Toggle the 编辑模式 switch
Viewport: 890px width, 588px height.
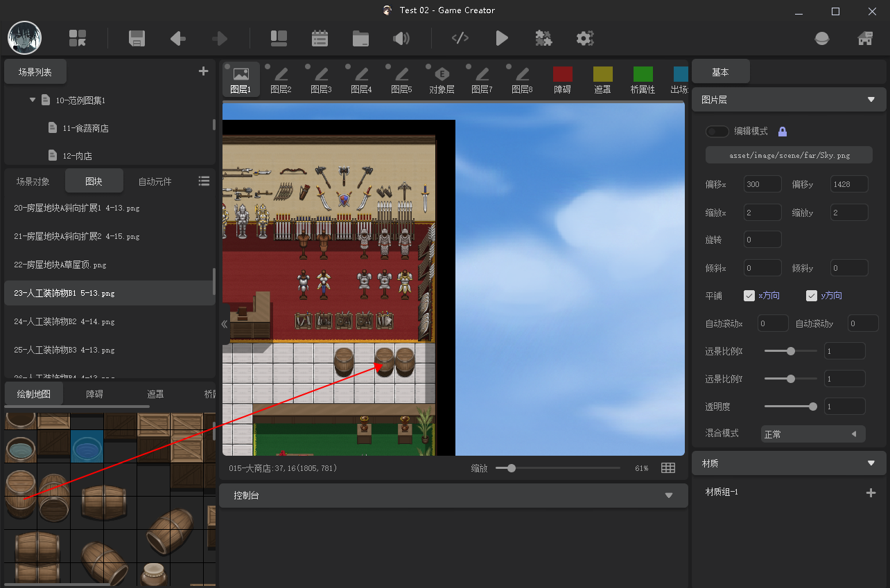click(x=717, y=132)
